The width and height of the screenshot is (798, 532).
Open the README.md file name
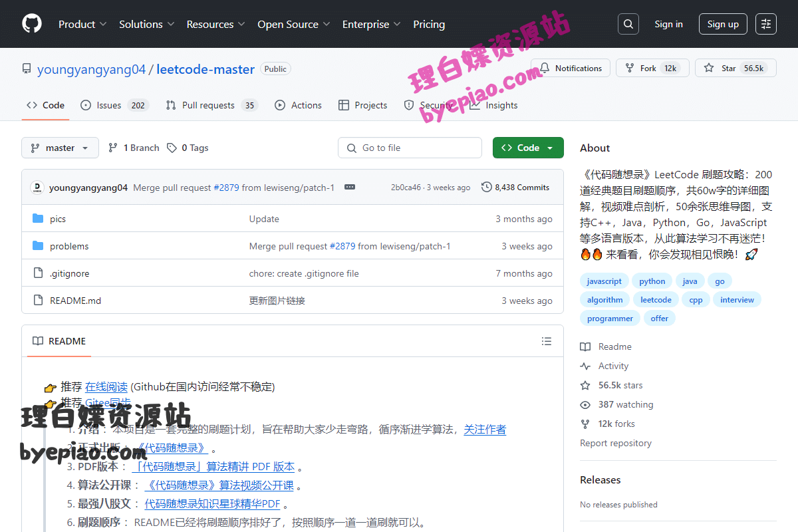click(75, 301)
